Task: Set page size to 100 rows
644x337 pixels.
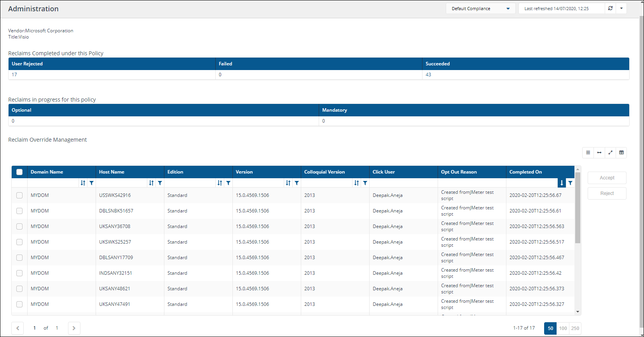Action: coord(563,328)
